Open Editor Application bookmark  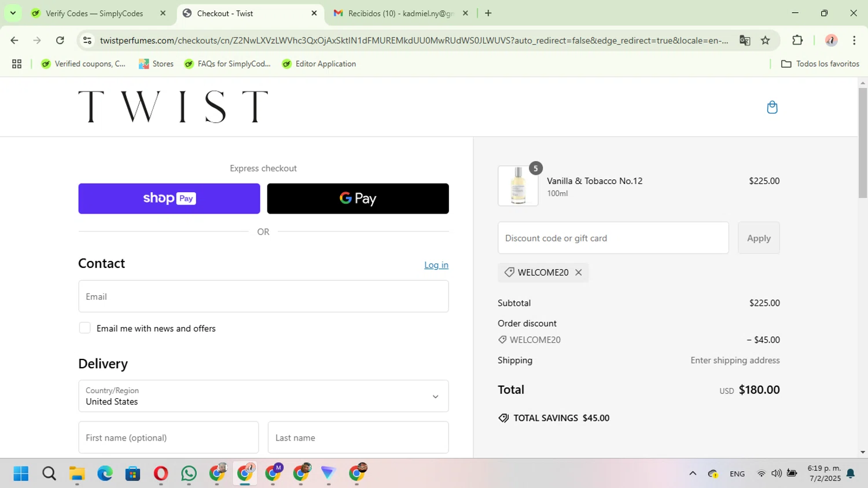click(319, 64)
